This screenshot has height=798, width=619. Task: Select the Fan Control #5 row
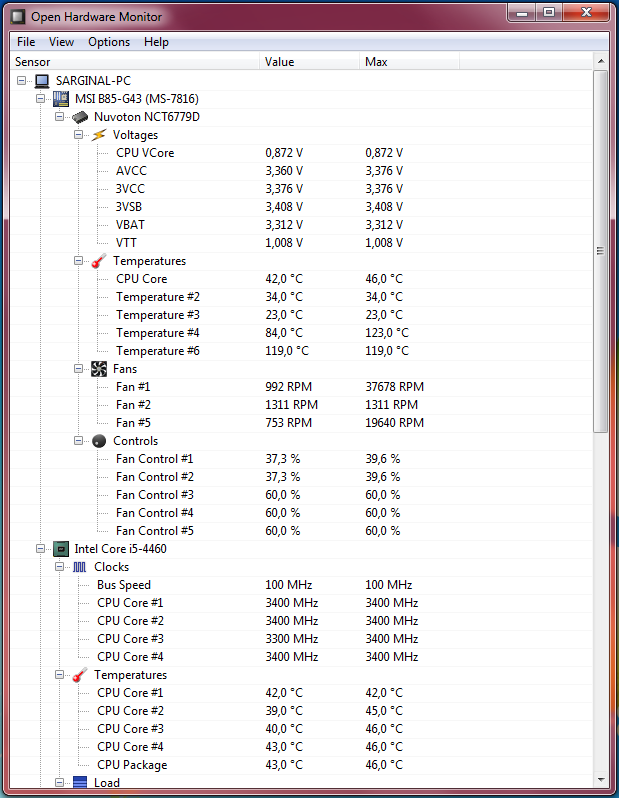301,531
